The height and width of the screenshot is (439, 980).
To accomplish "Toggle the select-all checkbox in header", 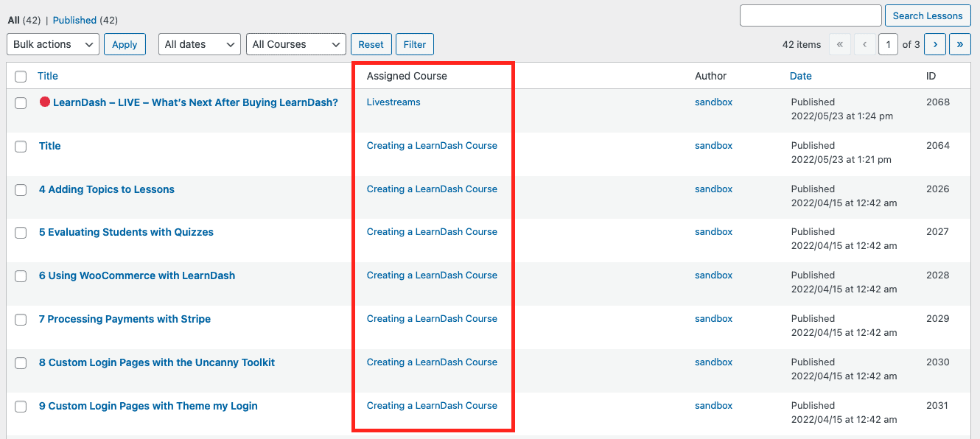I will [x=21, y=77].
